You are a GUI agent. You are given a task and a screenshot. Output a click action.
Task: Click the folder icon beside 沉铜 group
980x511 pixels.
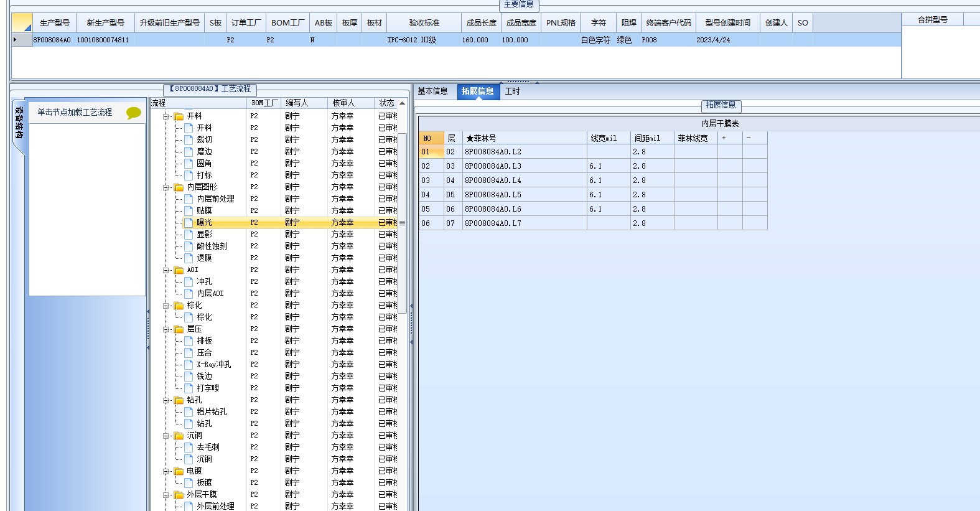[179, 436]
